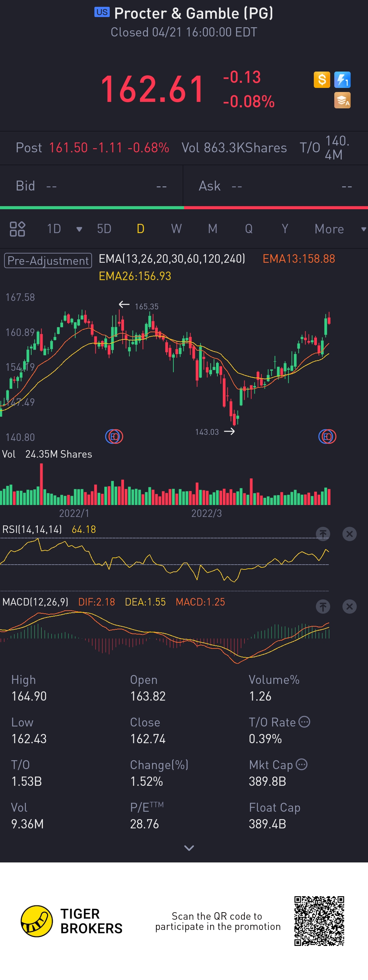Tap the Low 162.43 value
This screenshot has height=980, width=368.
(x=29, y=739)
